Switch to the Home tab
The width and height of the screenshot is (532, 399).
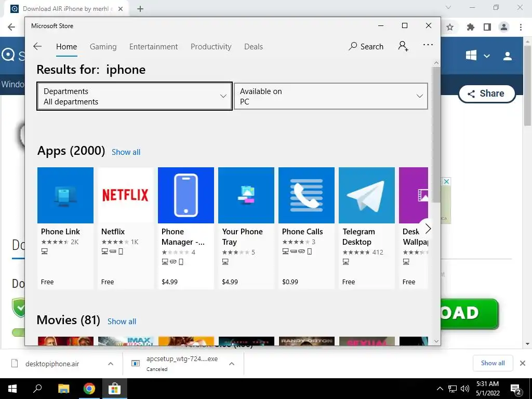coord(66,47)
